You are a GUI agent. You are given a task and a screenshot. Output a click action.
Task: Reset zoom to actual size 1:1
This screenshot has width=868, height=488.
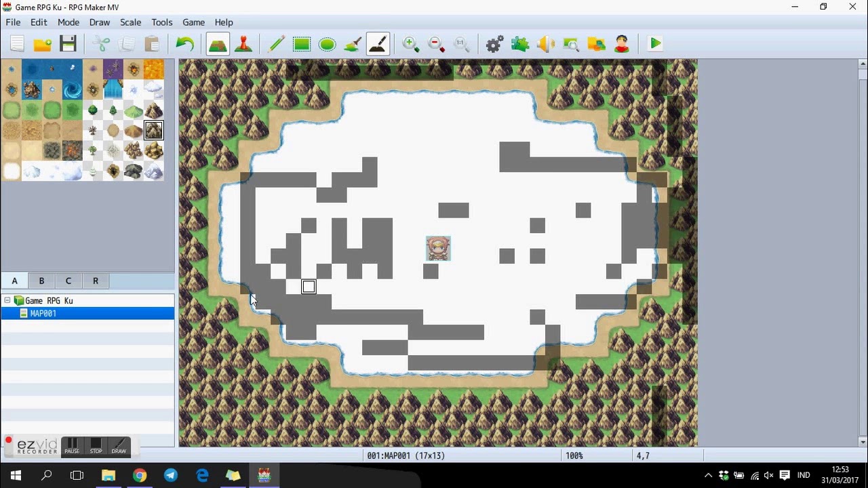pos(462,44)
